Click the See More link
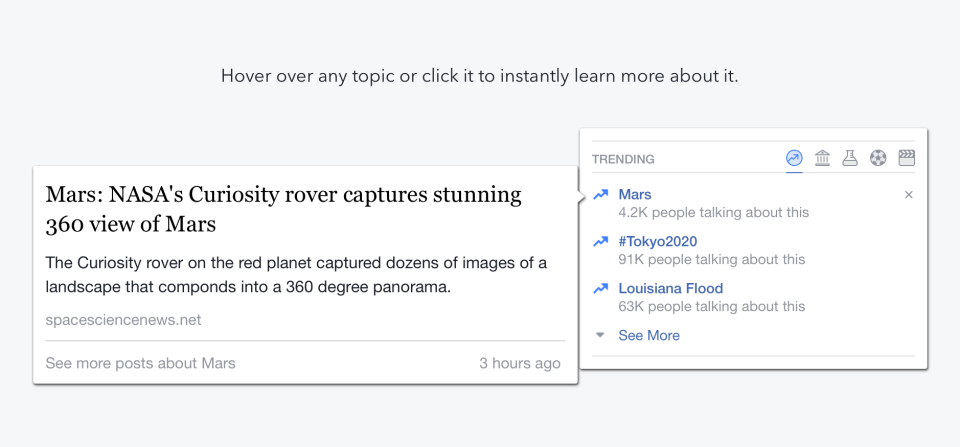 [x=649, y=335]
